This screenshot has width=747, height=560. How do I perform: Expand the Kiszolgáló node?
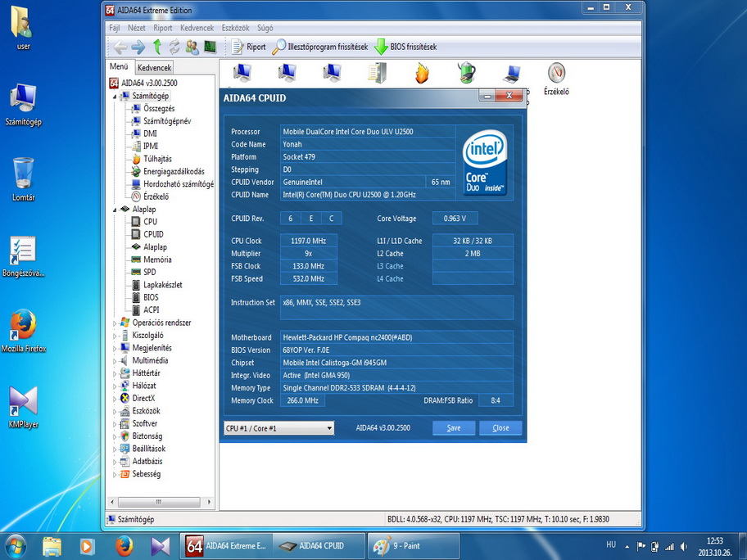115,336
